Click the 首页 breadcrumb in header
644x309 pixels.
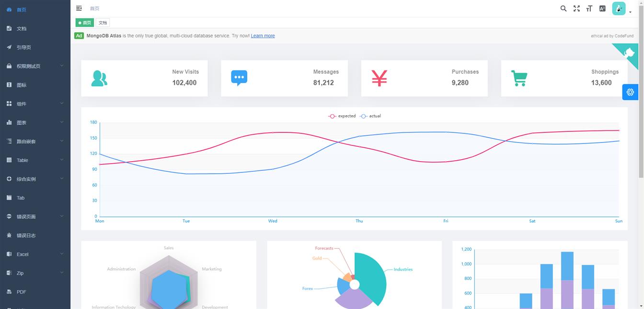[94, 8]
